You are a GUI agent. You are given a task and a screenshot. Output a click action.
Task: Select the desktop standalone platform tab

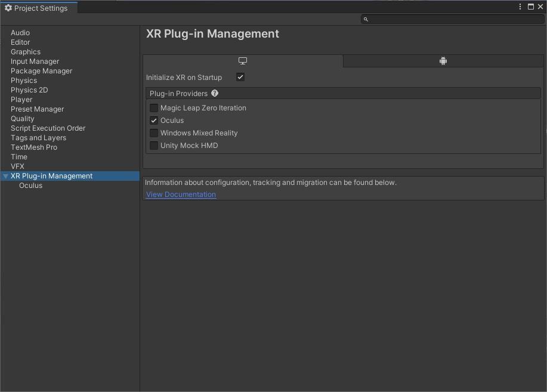click(x=243, y=61)
